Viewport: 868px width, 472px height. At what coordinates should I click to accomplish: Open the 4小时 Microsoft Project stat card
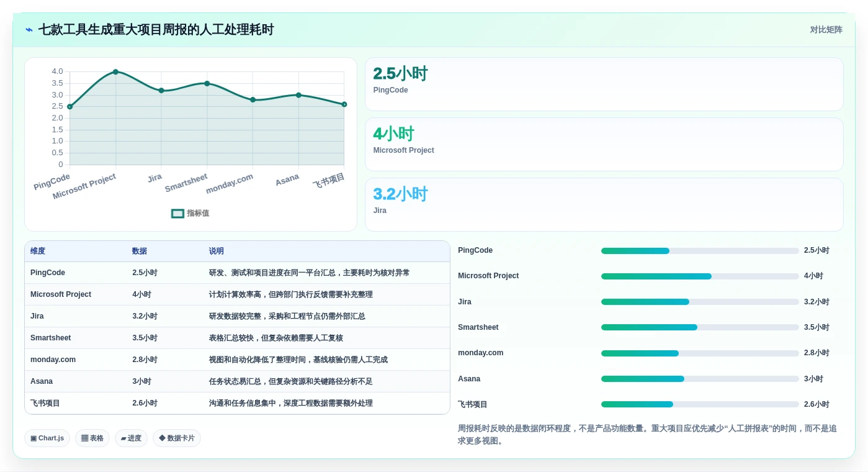click(x=604, y=145)
